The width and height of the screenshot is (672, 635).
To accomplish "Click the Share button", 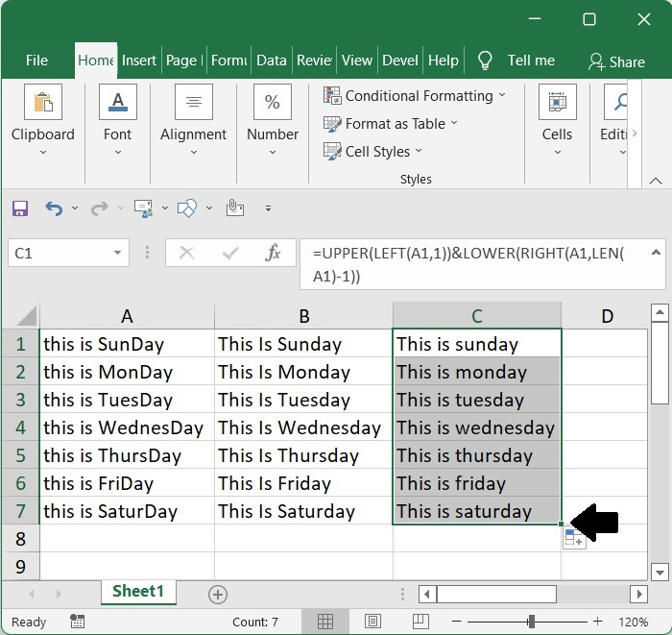I will [x=616, y=61].
